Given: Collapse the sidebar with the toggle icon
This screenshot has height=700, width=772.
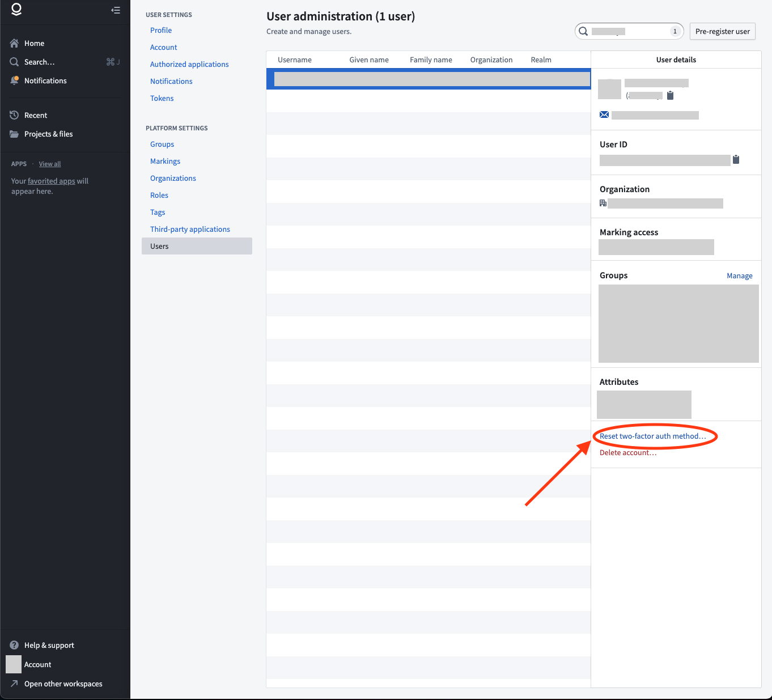Looking at the screenshot, I should 116,10.
